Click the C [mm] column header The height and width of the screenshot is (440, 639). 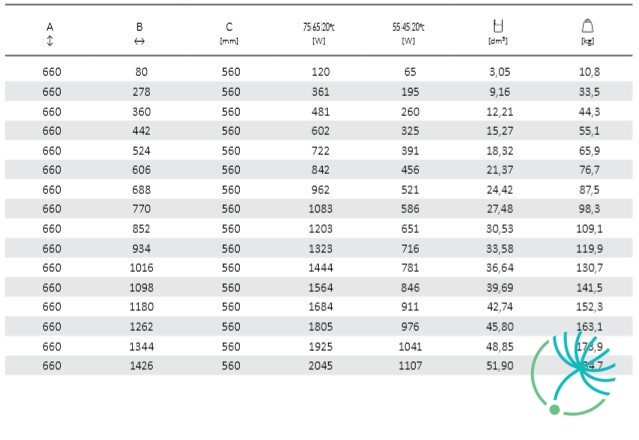click(229, 33)
